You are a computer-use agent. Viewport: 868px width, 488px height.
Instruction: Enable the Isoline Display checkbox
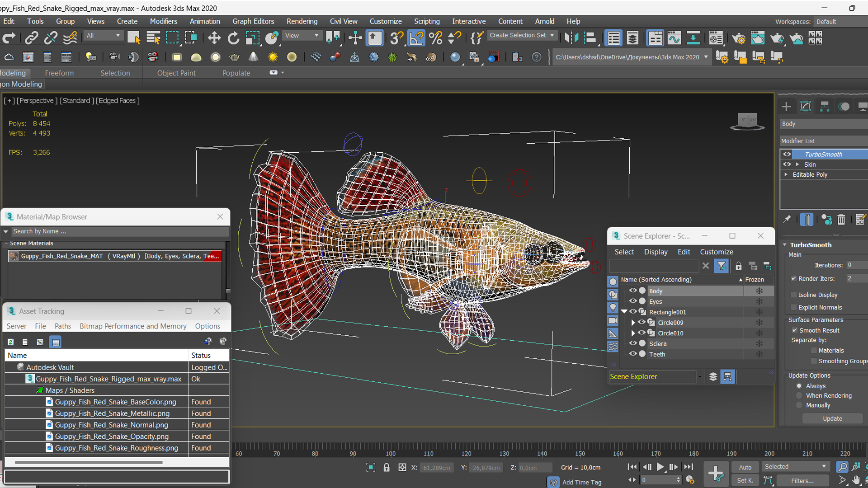[793, 295]
